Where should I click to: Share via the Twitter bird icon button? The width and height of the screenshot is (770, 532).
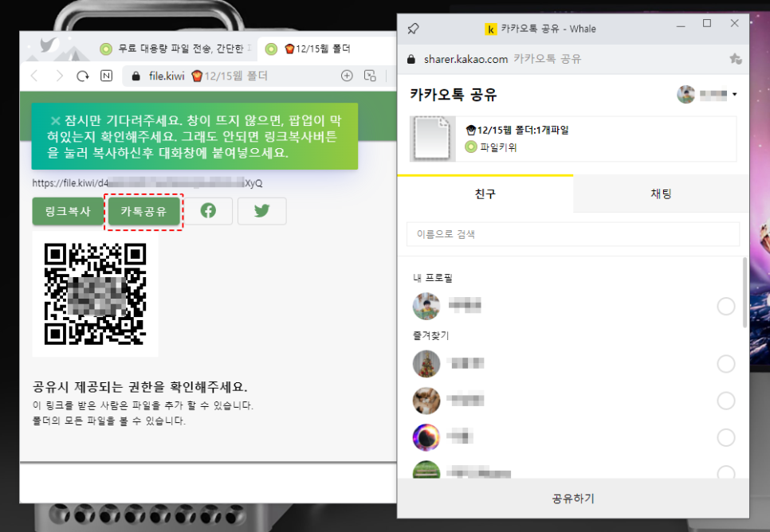pos(261,211)
